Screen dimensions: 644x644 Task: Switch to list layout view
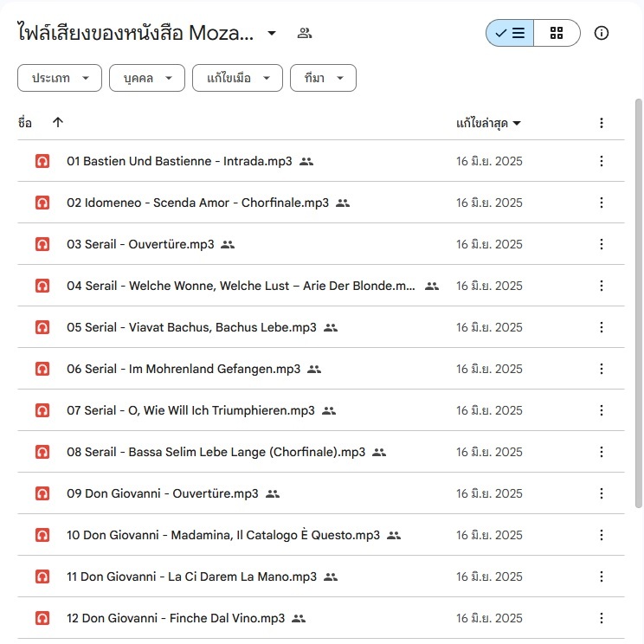[510, 33]
